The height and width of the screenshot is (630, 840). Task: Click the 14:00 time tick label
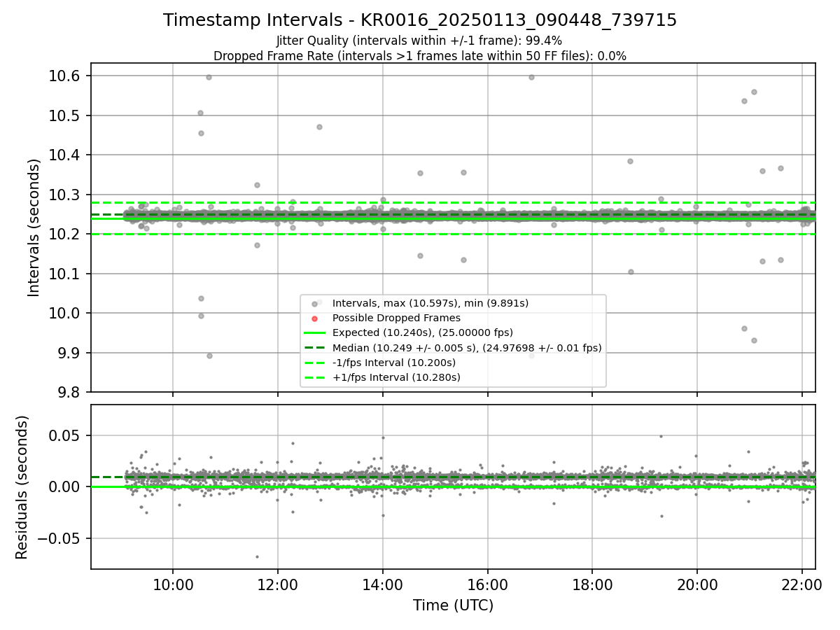[x=383, y=585]
